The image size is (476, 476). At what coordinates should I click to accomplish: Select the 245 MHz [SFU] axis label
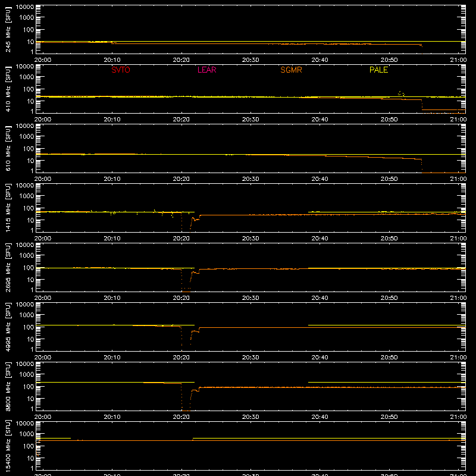pos(8,30)
